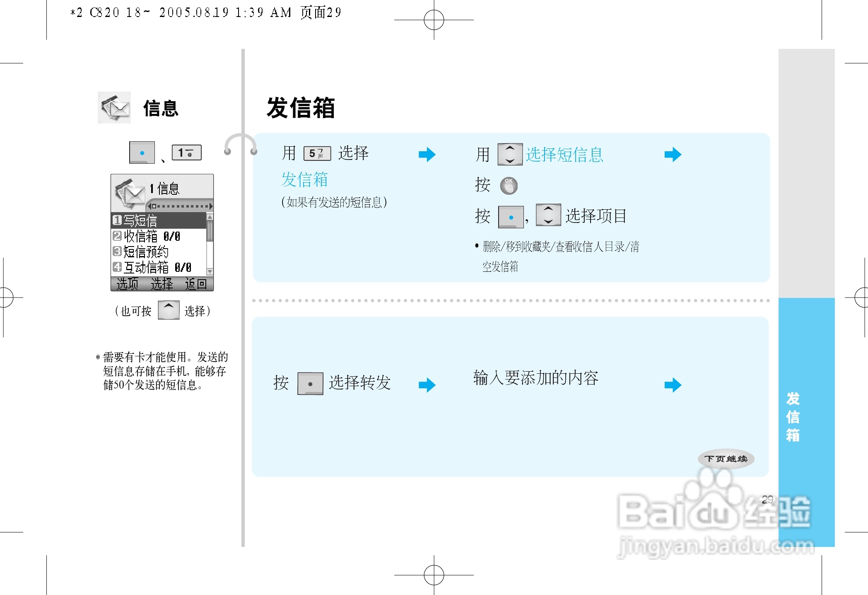Image resolution: width=868 pixels, height=595 pixels.
Task: Click the 信息 envelope icon
Action: (x=114, y=108)
